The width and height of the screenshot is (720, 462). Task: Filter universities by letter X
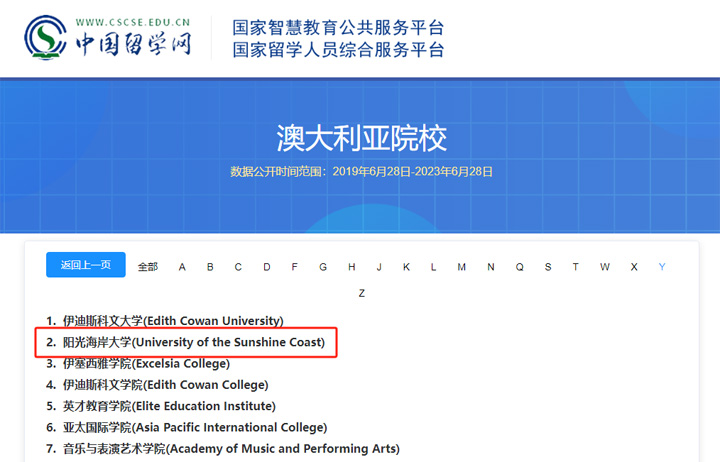tap(634, 267)
